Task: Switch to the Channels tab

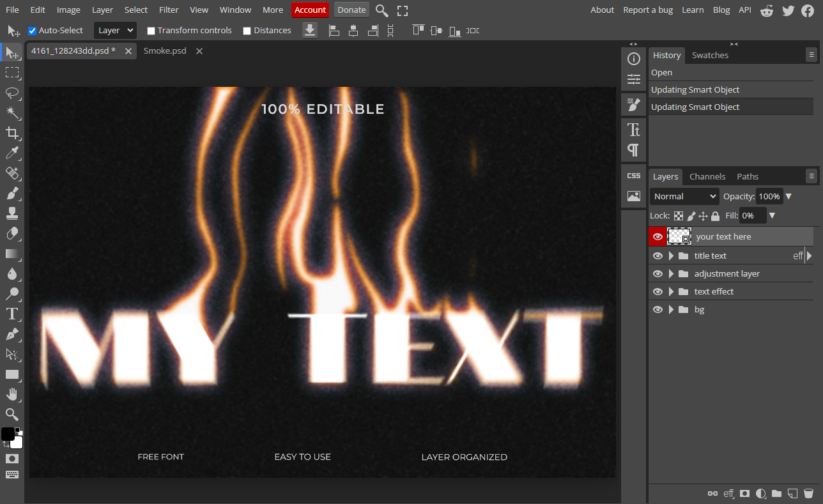Action: click(707, 176)
